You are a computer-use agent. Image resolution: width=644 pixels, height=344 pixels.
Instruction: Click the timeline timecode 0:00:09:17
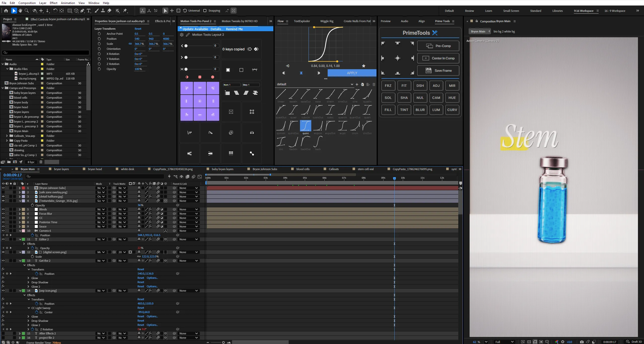(x=13, y=175)
